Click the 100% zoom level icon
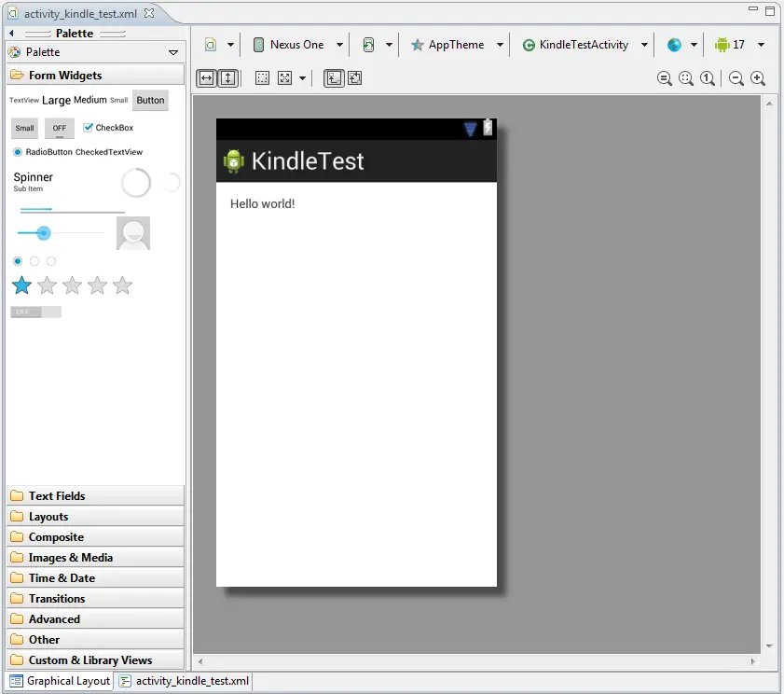The image size is (784, 694). (x=708, y=78)
